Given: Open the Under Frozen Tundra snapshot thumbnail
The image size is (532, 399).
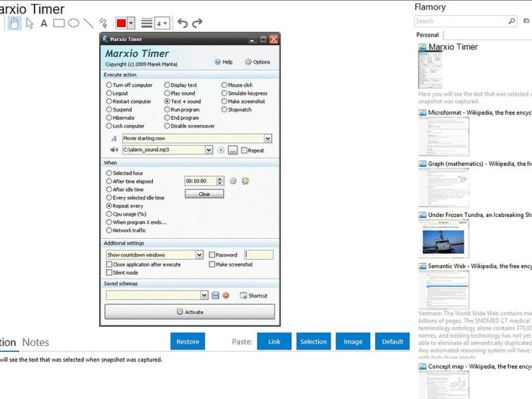Looking at the screenshot, I should click(444, 239).
